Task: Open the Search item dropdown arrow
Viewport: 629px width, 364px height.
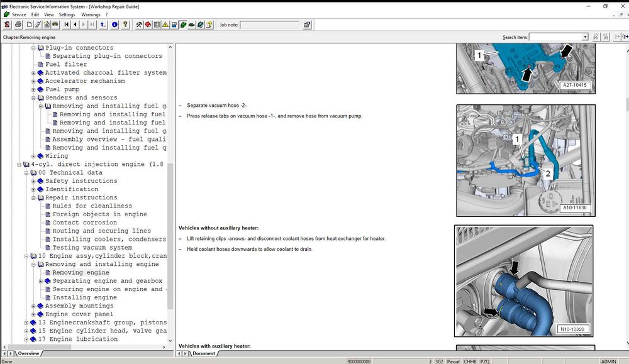Action: (585, 37)
